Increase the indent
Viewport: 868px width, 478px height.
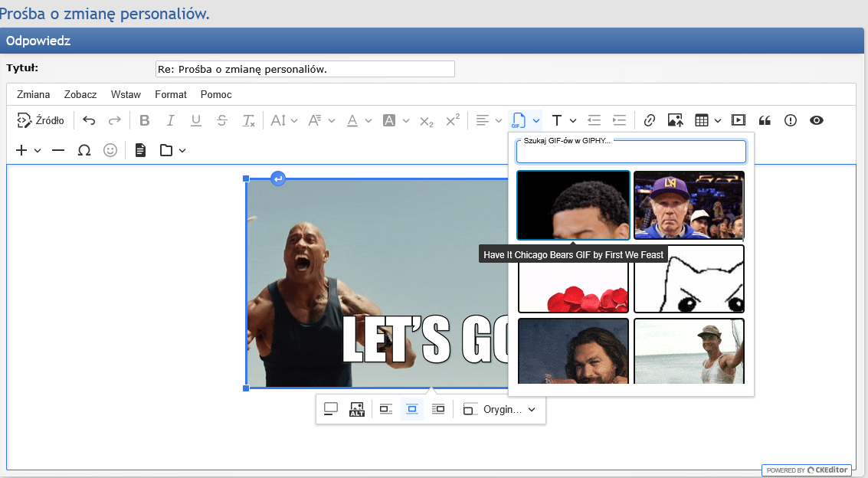[x=620, y=120]
